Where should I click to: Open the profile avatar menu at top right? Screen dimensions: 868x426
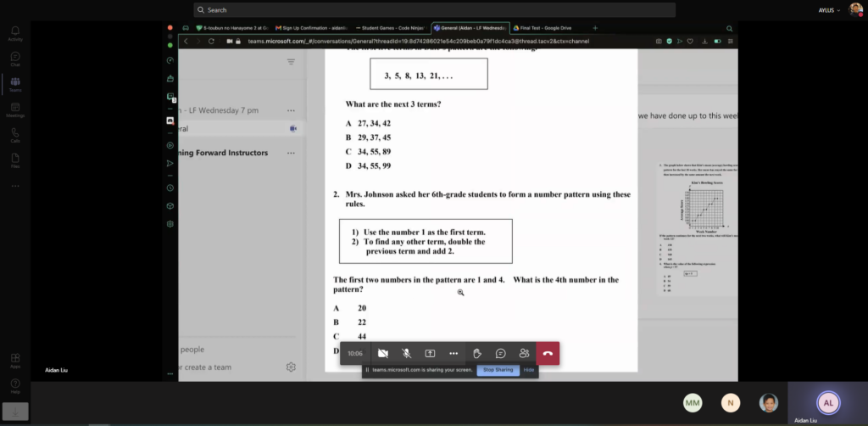click(855, 9)
